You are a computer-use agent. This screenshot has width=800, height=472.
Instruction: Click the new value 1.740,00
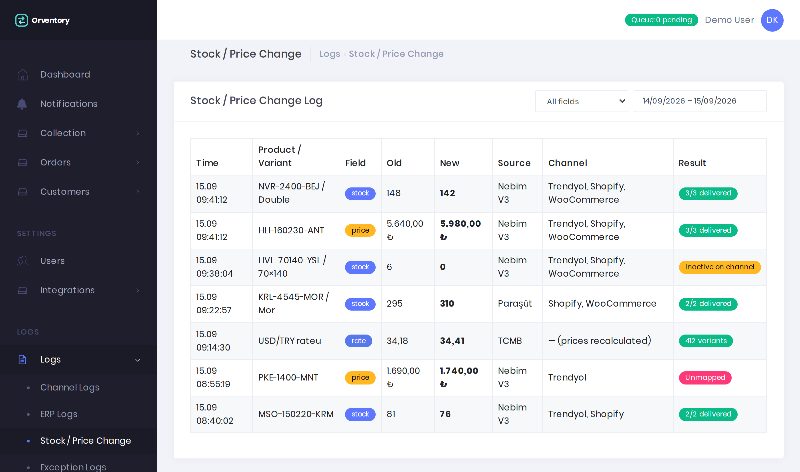(x=459, y=378)
